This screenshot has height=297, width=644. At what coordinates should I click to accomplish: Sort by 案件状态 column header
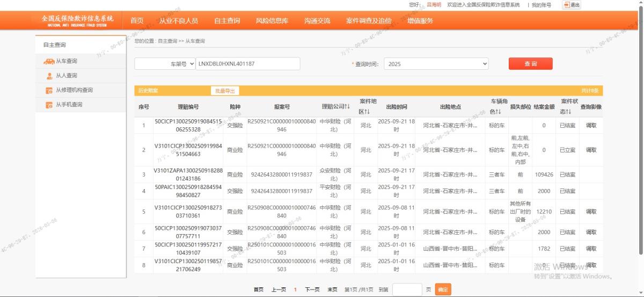[x=569, y=107]
